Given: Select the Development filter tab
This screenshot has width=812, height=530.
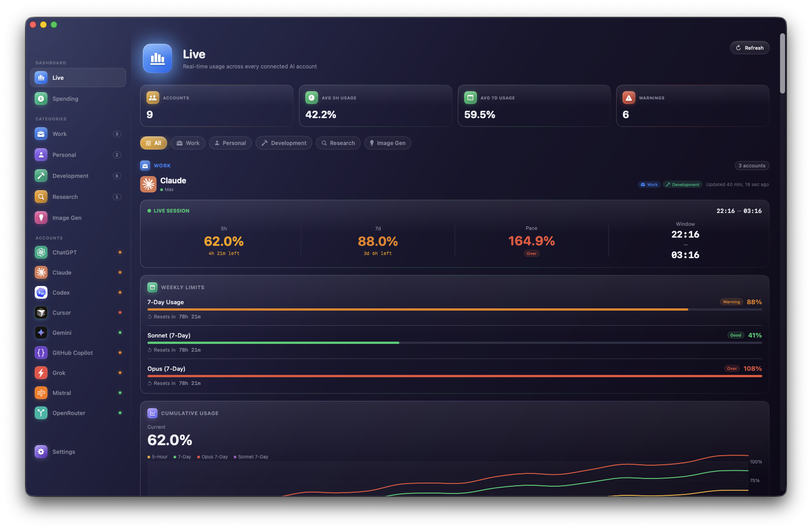Looking at the screenshot, I should 284,143.
